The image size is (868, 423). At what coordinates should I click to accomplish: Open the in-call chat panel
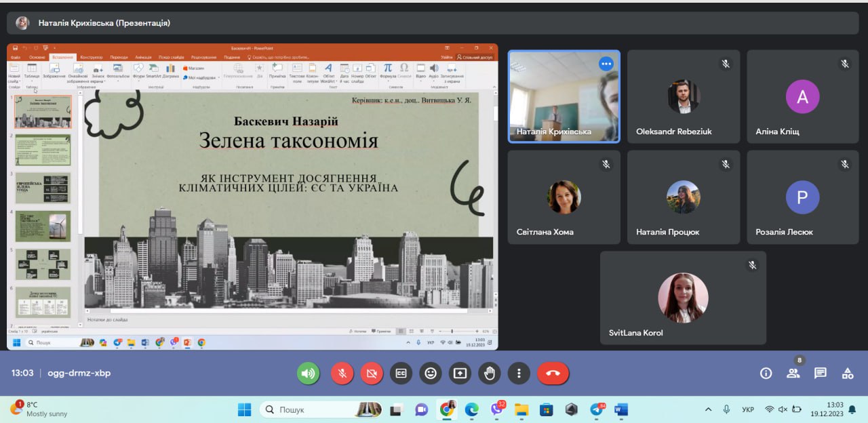click(x=820, y=373)
